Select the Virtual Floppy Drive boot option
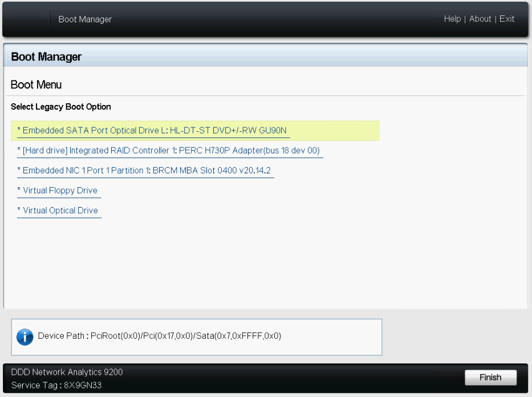Image resolution: width=532 pixels, height=397 pixels. pyautogui.click(x=59, y=191)
